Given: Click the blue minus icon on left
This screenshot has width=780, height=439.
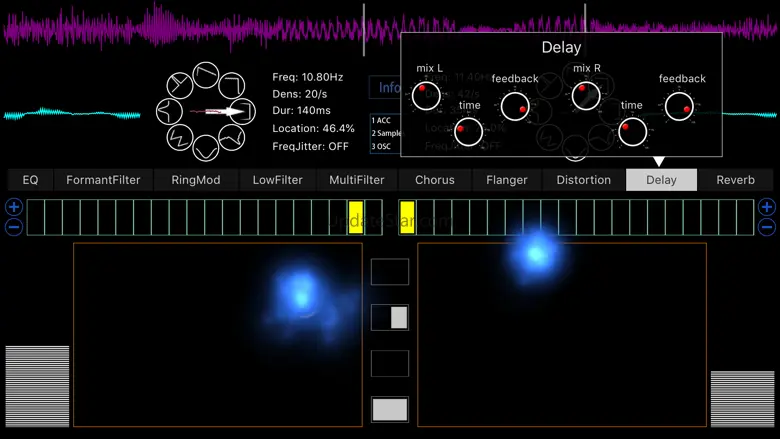Looking at the screenshot, I should click(14, 227).
